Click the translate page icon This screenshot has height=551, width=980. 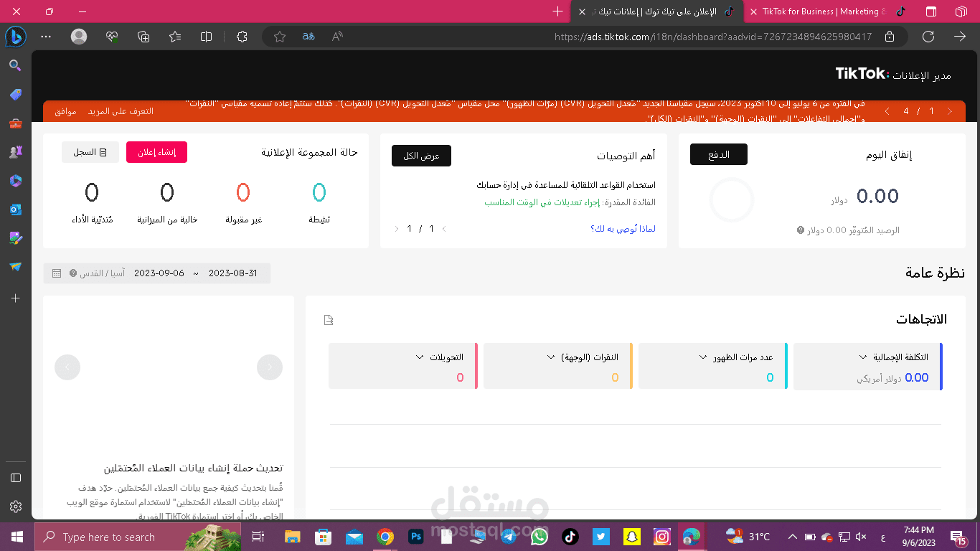(x=308, y=37)
